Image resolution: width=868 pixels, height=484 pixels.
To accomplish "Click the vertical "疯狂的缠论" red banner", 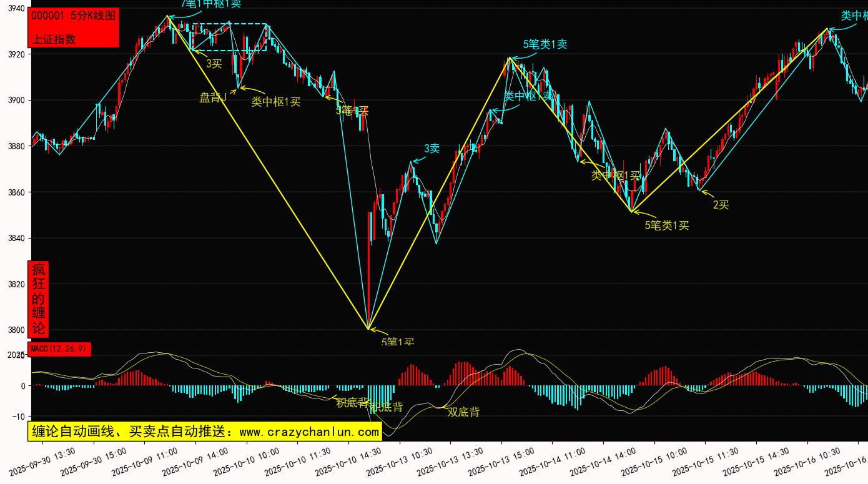I will 39,299.
